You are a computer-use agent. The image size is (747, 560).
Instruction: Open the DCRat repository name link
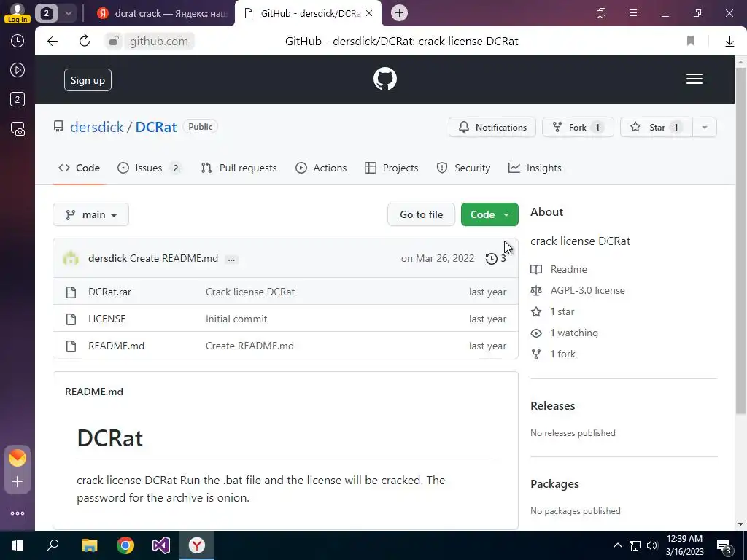tap(156, 127)
